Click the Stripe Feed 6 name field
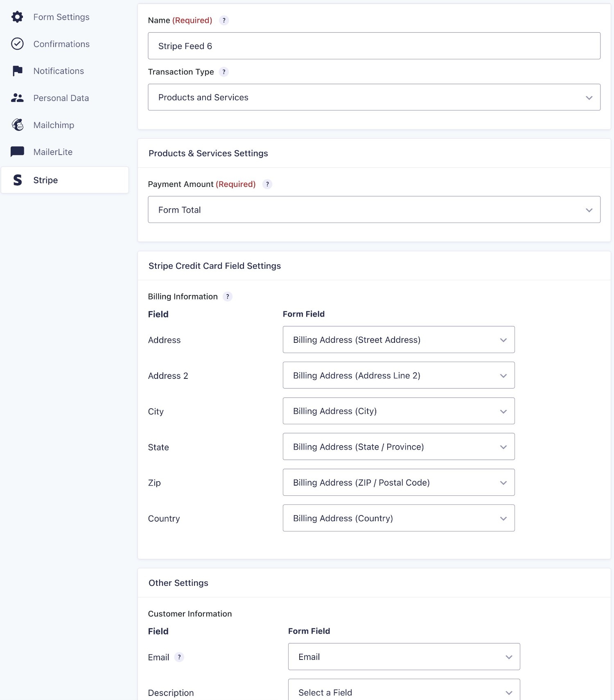The height and width of the screenshot is (700, 614). [374, 46]
